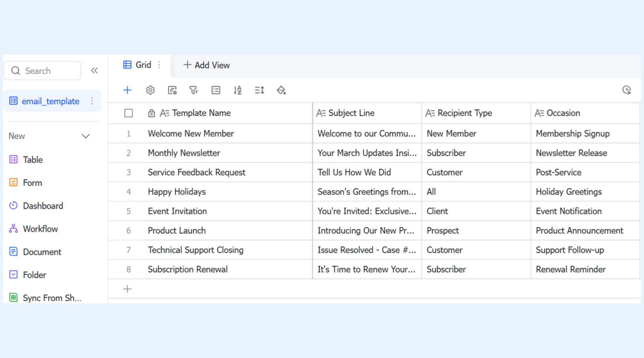Image resolution: width=644 pixels, height=358 pixels.
Task: Click the 'Product Launch' cell
Action: coord(228,230)
